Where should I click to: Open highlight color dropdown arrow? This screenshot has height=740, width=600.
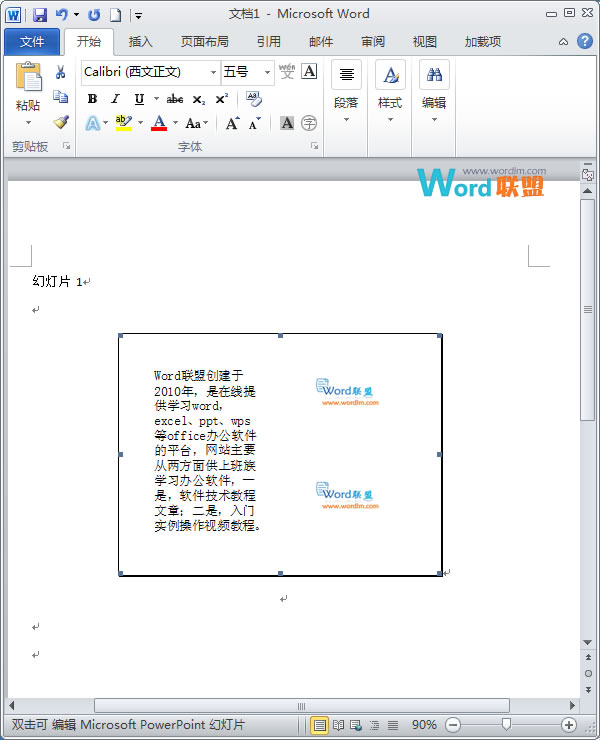140,123
